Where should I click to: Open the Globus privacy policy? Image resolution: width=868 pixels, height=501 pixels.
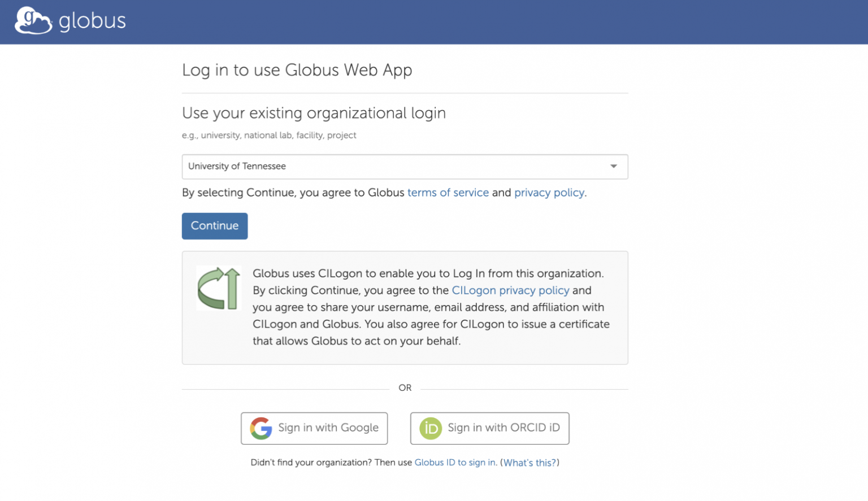549,193
